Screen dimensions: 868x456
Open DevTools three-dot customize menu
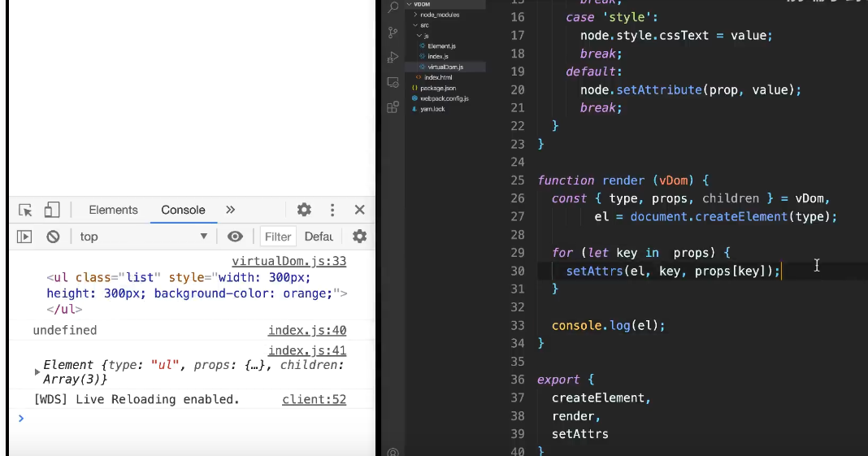(332, 210)
